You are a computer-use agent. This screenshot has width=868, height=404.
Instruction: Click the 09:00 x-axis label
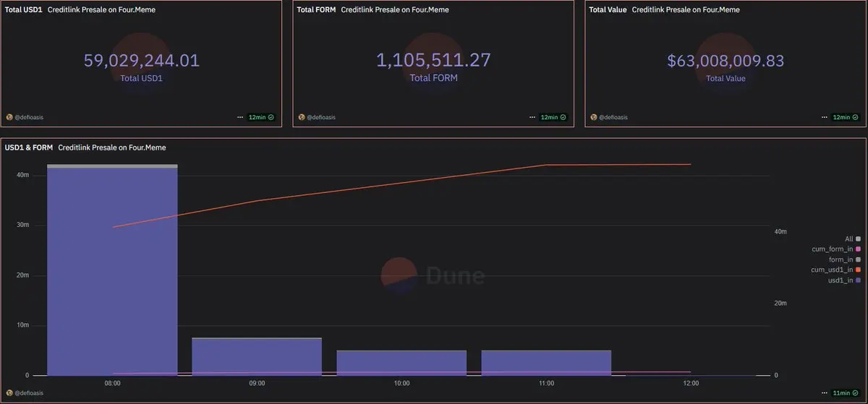click(257, 383)
